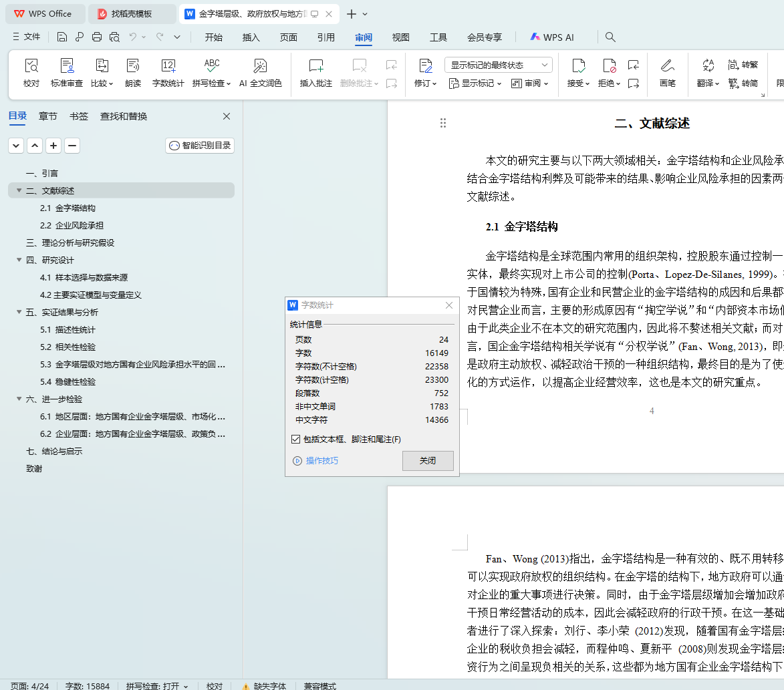
Task: Toggle 拼写检查 status in status bar
Action: [x=157, y=686]
